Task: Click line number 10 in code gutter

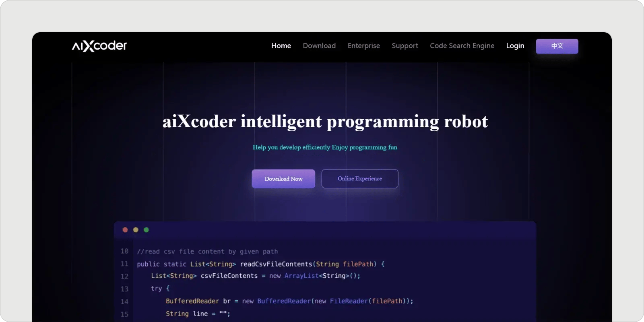Action: coord(124,251)
